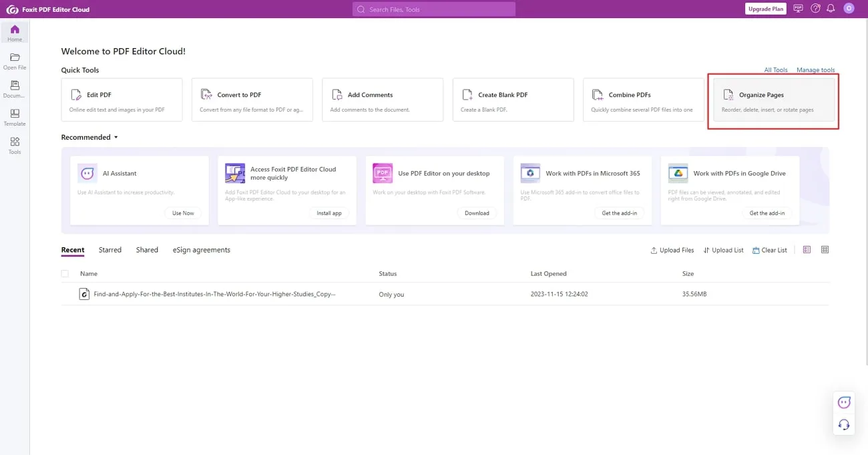This screenshot has height=455, width=868.
Task: Click Get the add-in for Microsoft 365
Action: (619, 213)
